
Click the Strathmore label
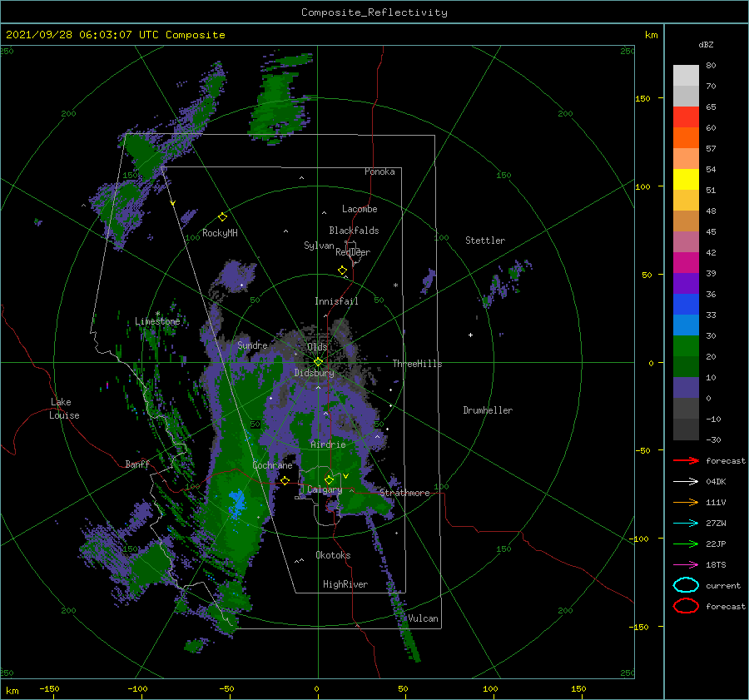tap(404, 493)
